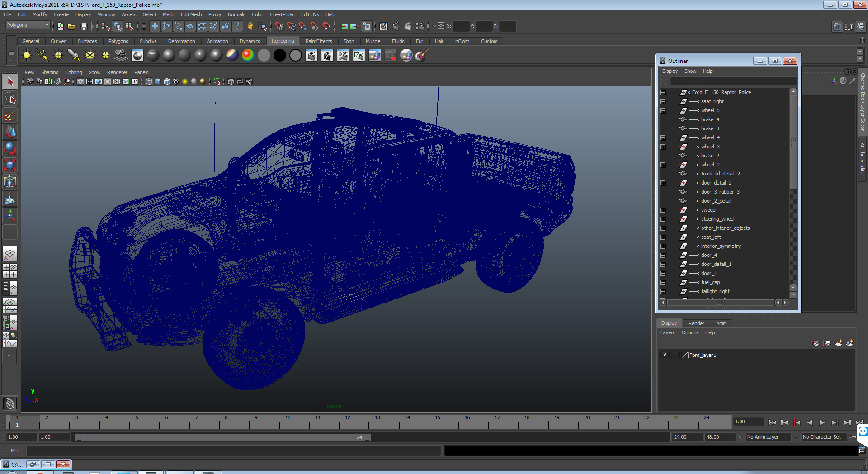Open the Polygons menu set dropdown
Viewport: 868px width, 474px height.
point(28,25)
